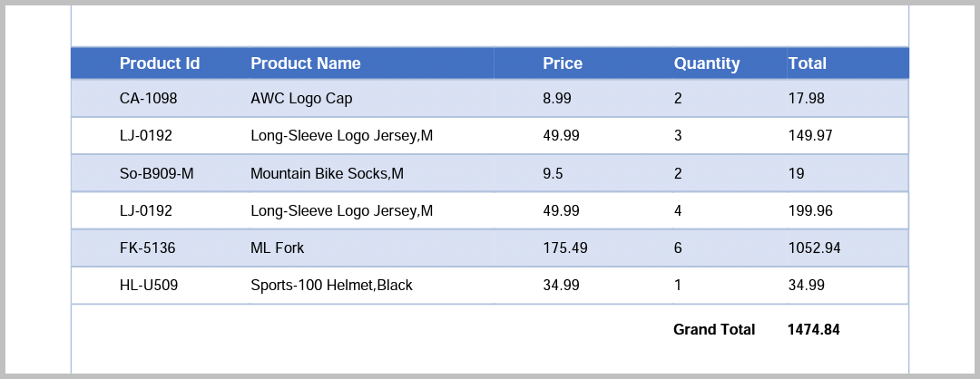The height and width of the screenshot is (379, 980).
Task: Select the Sports-100 Helmet,Black cell
Action: (x=331, y=285)
